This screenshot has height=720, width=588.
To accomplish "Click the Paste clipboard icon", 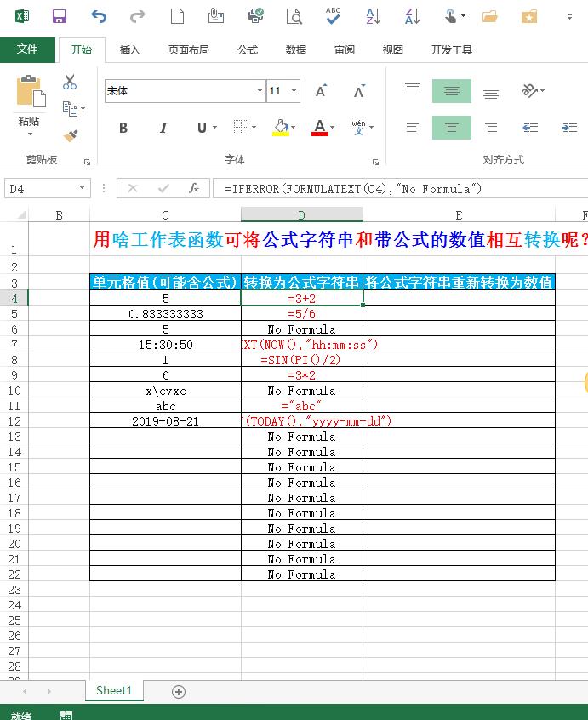I will click(31, 91).
